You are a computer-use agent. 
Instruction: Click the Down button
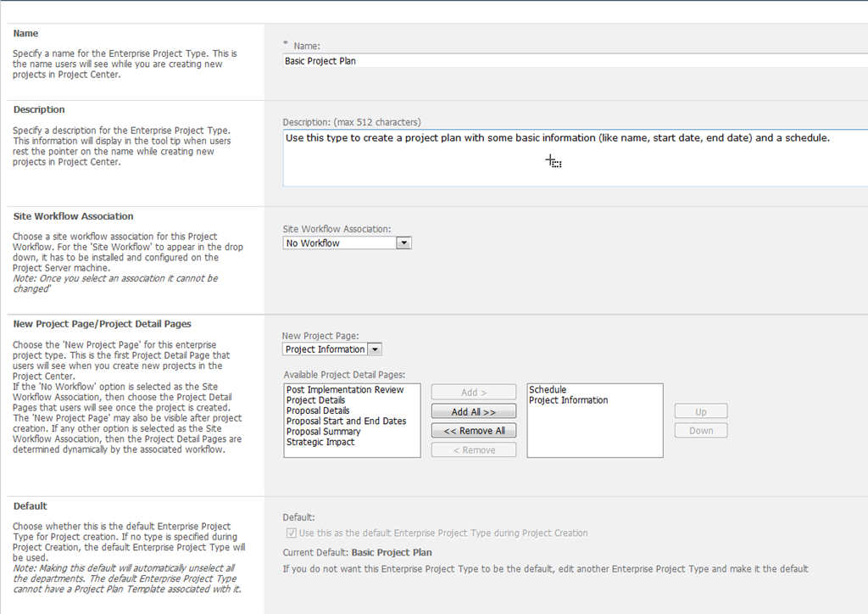click(x=700, y=431)
